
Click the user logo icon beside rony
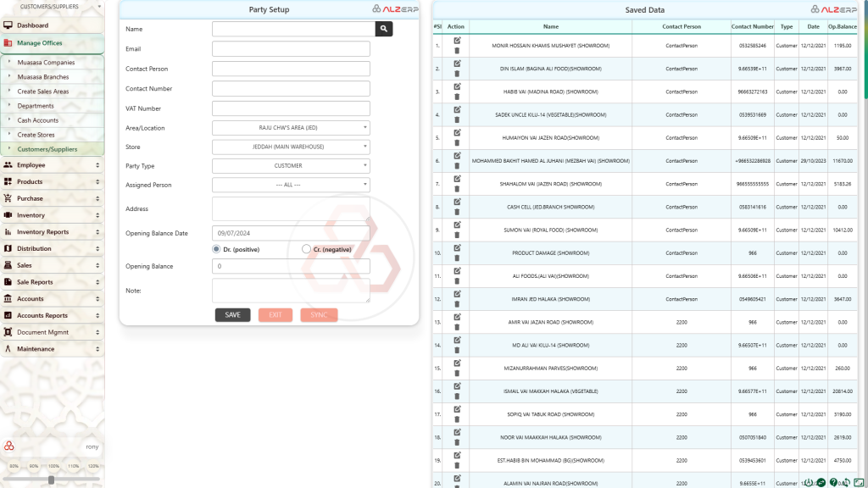(x=8, y=446)
